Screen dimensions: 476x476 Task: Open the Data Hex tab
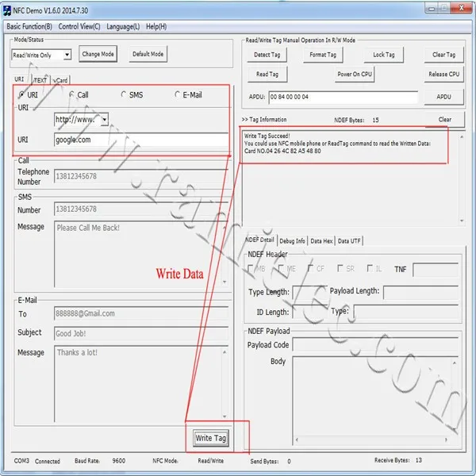(321, 240)
